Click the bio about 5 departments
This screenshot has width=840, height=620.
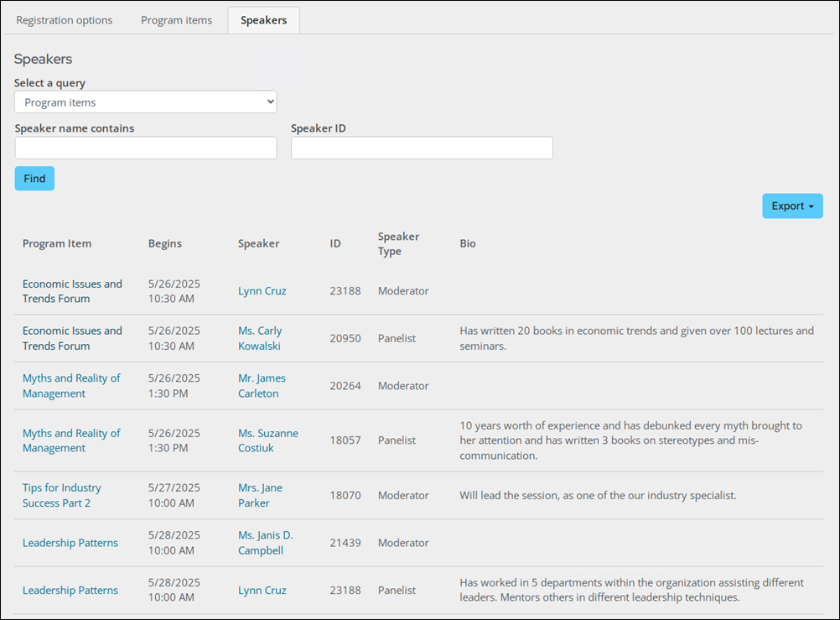(631, 590)
